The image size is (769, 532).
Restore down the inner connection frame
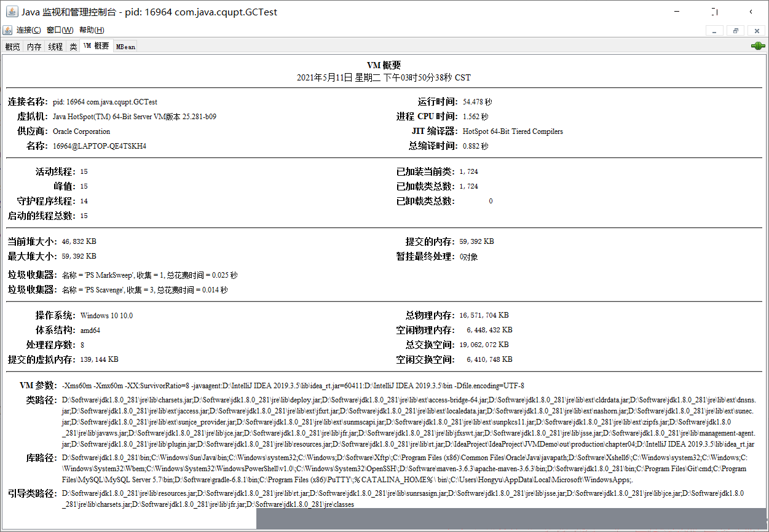pos(735,31)
